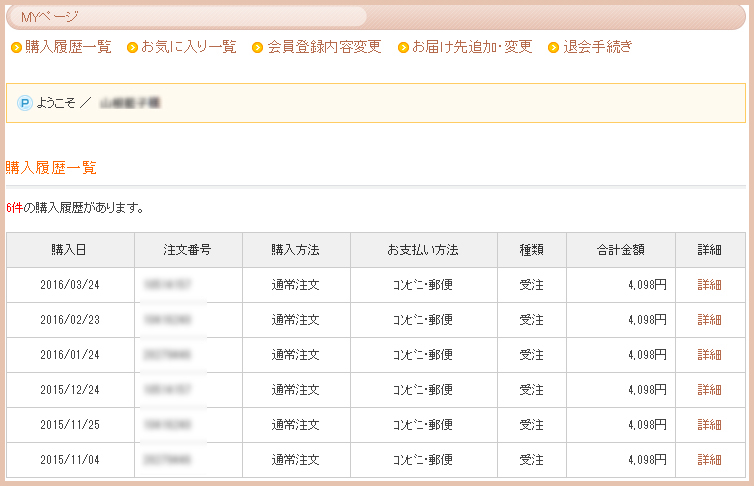The image size is (754, 486).
Task: Select the 退会手続き link
Action: point(597,47)
